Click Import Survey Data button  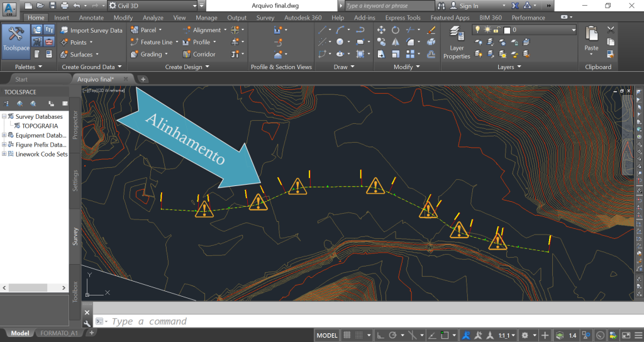coord(92,30)
